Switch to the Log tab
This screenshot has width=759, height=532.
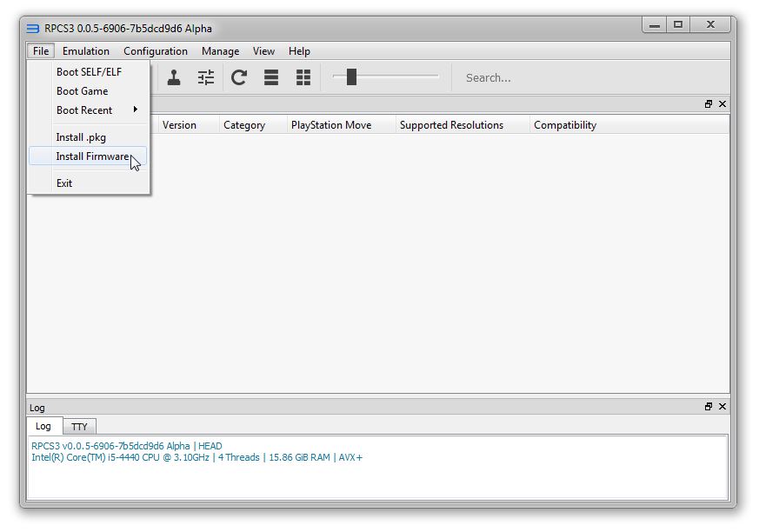[43, 426]
